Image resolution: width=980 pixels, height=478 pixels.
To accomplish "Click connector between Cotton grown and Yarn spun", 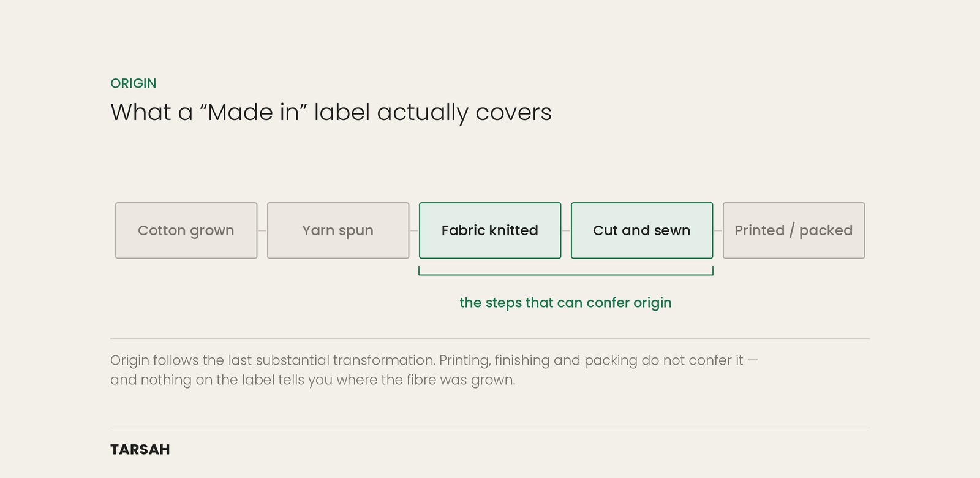I will coord(262,230).
